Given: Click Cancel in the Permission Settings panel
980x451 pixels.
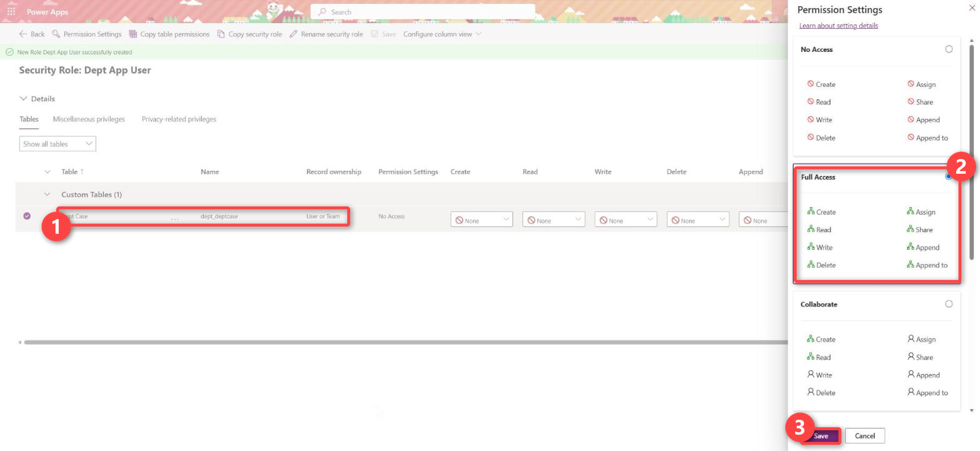Looking at the screenshot, I should [865, 436].
